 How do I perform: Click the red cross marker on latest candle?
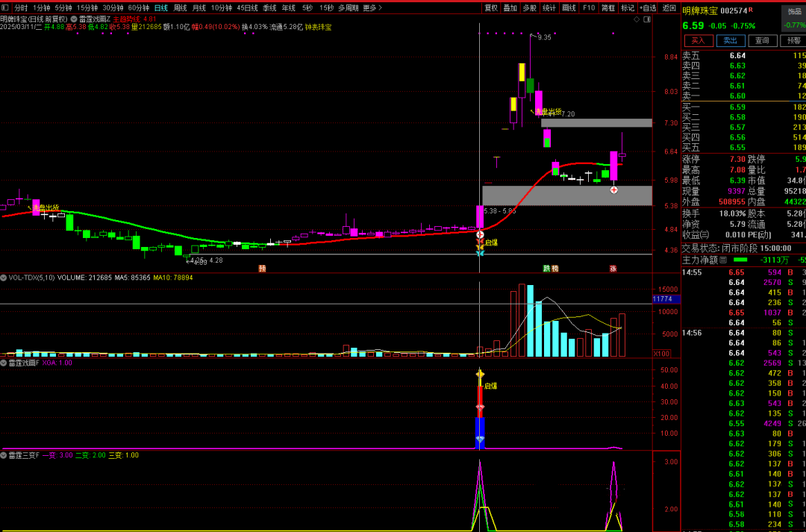(x=614, y=190)
